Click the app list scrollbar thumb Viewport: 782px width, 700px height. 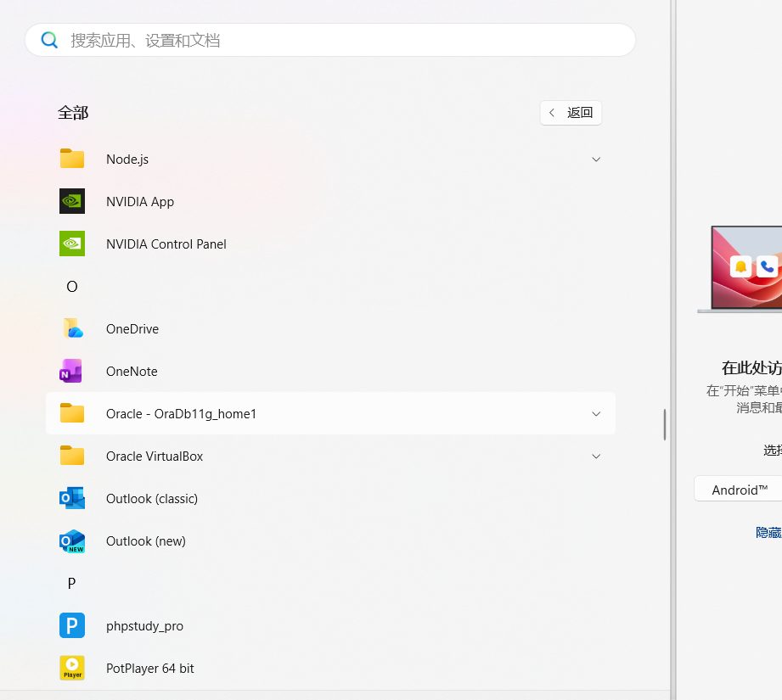tap(664, 424)
